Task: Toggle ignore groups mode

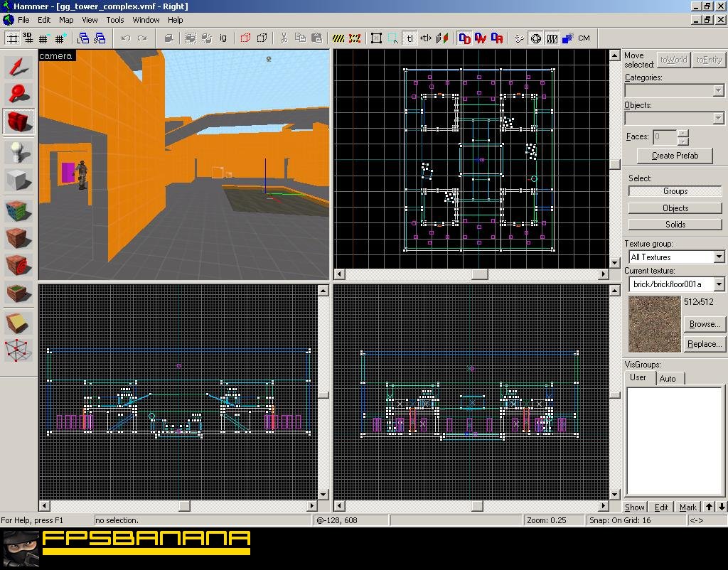Action: (x=222, y=38)
